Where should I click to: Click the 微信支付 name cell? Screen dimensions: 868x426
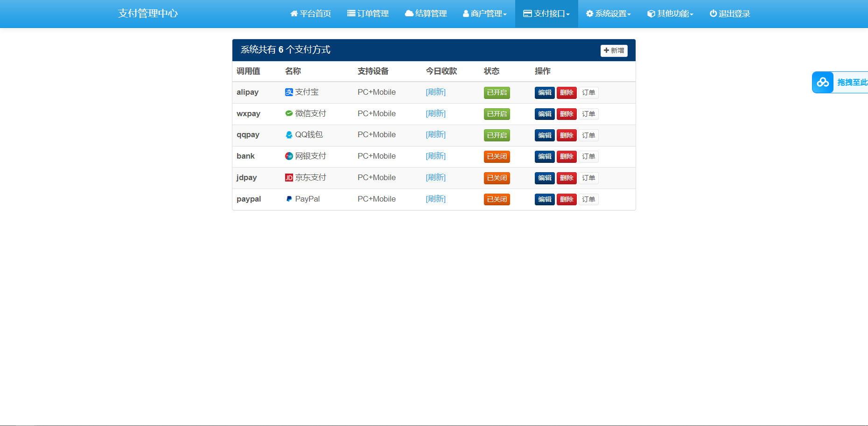(x=310, y=113)
